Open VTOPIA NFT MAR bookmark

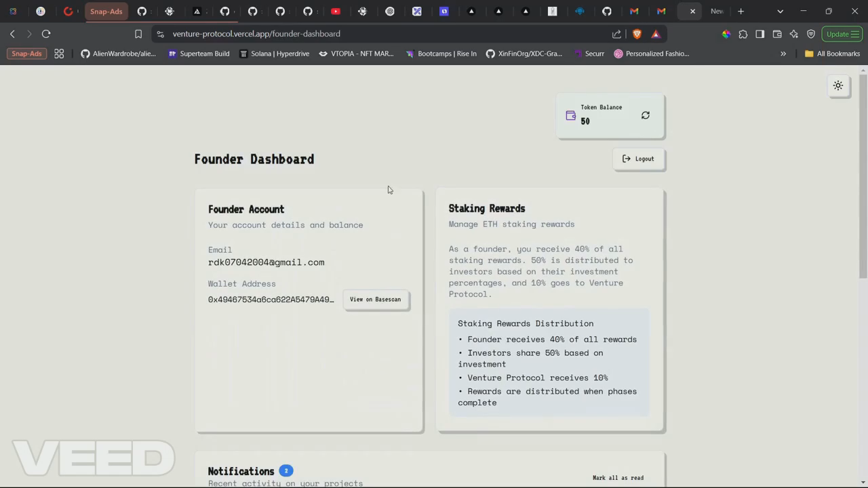(356, 54)
